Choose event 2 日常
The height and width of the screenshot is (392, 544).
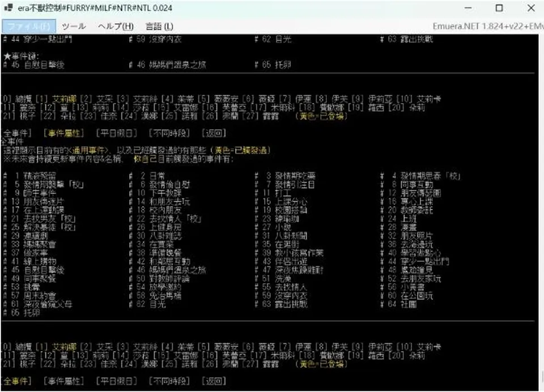click(147, 176)
